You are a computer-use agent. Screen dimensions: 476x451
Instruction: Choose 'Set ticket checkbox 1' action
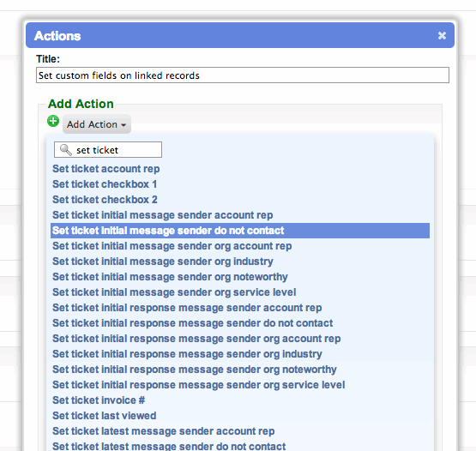click(x=105, y=184)
